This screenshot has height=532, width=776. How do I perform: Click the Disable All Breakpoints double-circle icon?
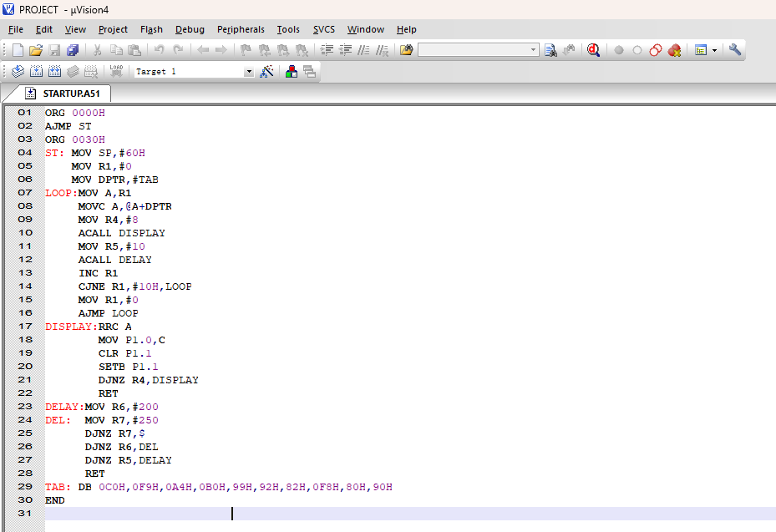point(655,50)
